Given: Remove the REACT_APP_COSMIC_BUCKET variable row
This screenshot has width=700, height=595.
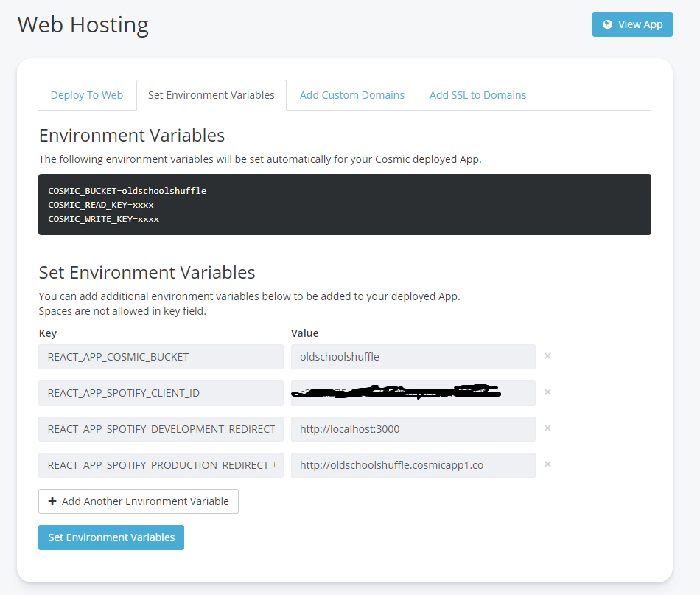Looking at the screenshot, I should point(547,356).
